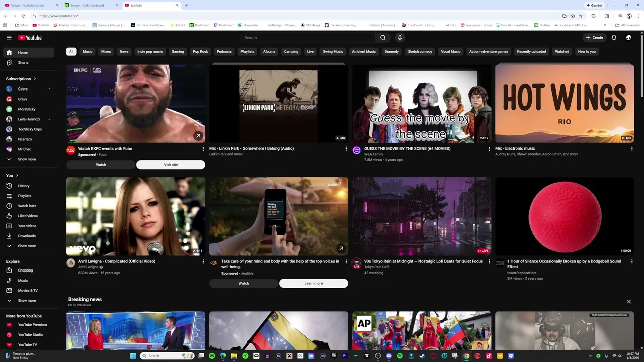This screenshot has width=644, height=362.
Task: Click the search magnifier button
Action: [383, 38]
